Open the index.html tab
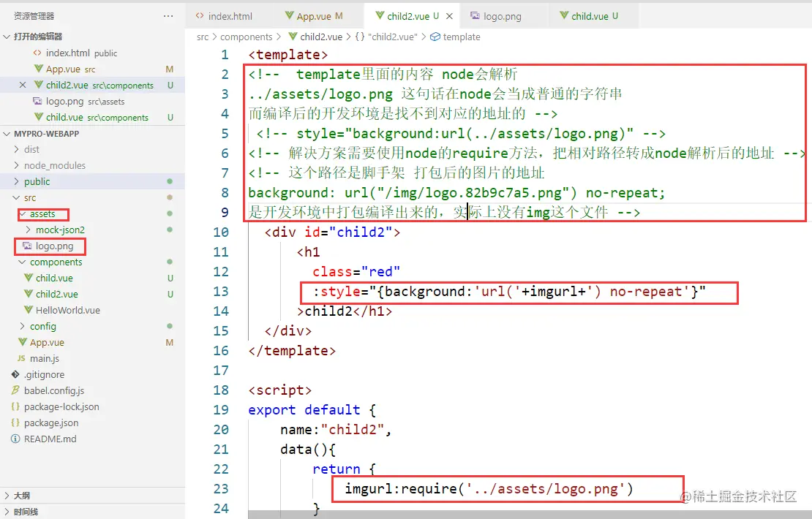 pyautogui.click(x=224, y=16)
